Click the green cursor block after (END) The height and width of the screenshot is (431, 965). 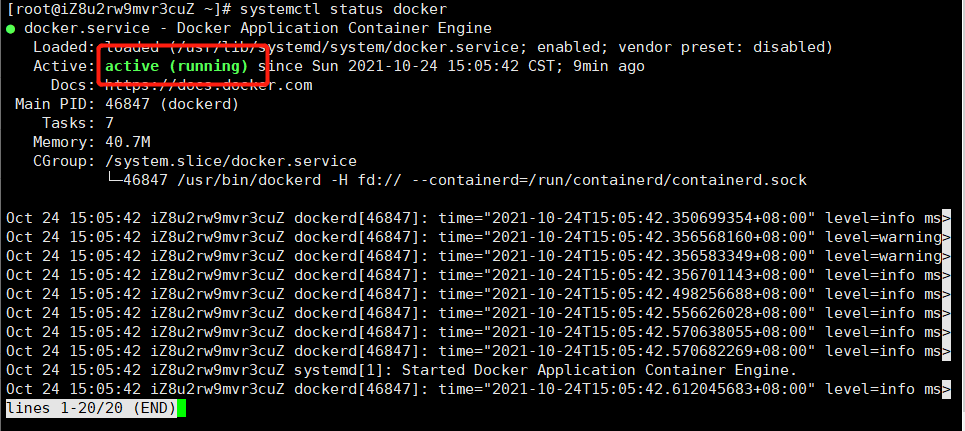(x=182, y=409)
